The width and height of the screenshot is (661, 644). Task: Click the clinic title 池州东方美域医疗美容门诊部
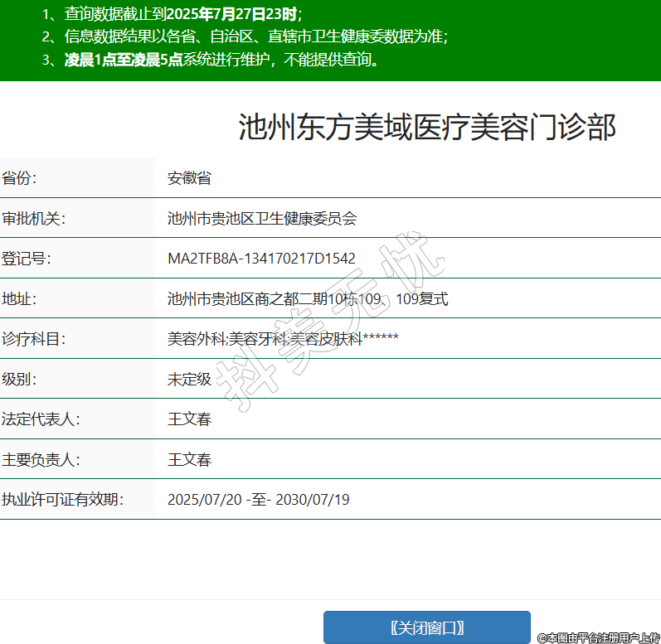click(x=427, y=128)
